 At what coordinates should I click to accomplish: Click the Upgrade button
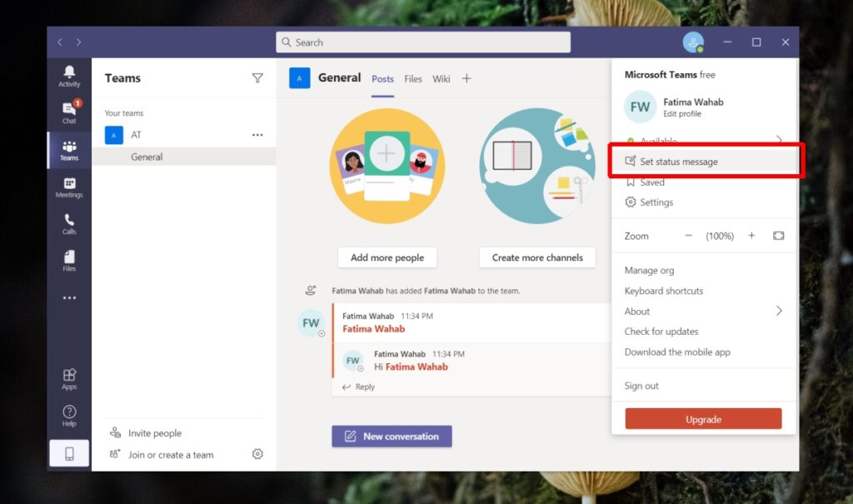pyautogui.click(x=704, y=418)
